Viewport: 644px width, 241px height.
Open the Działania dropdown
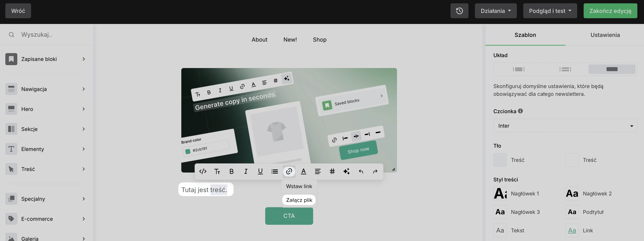496,11
